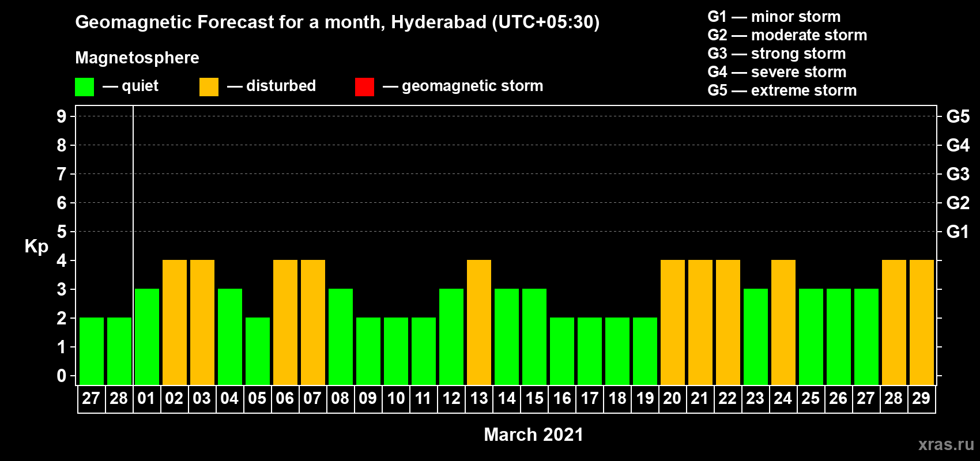Image resolution: width=980 pixels, height=461 pixels.
Task: Click the yellow bar for March 06
Action: pyautogui.click(x=285, y=322)
